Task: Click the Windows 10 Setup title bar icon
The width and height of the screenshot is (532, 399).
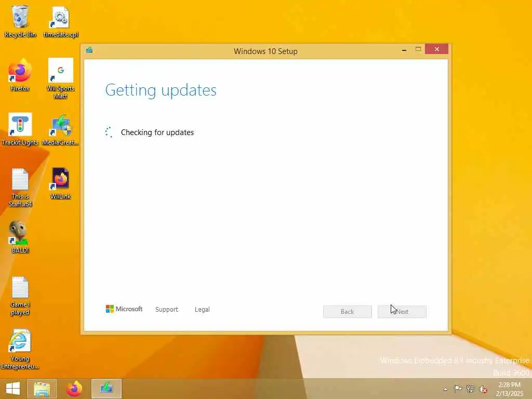Action: [89, 50]
